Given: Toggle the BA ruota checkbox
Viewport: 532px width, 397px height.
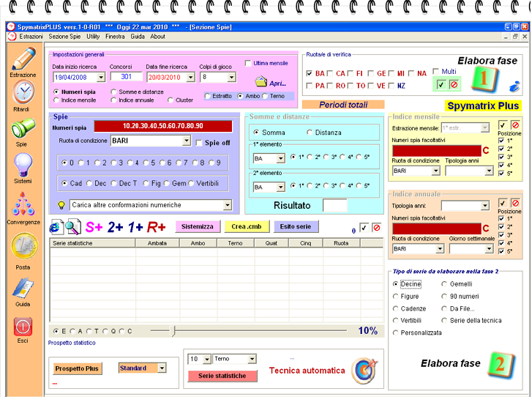Looking at the screenshot, I should (309, 73).
